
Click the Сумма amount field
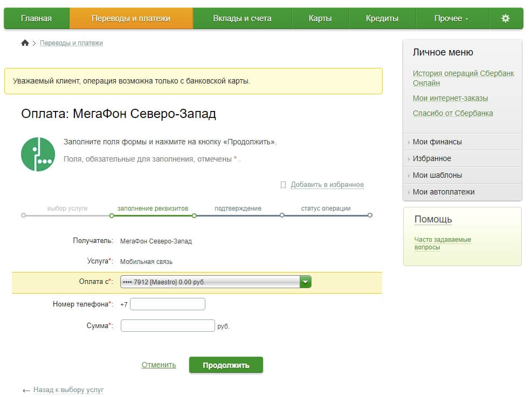(168, 325)
